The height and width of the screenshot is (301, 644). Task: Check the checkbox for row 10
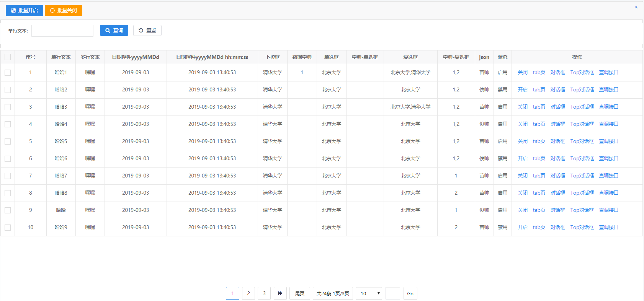tap(8, 227)
